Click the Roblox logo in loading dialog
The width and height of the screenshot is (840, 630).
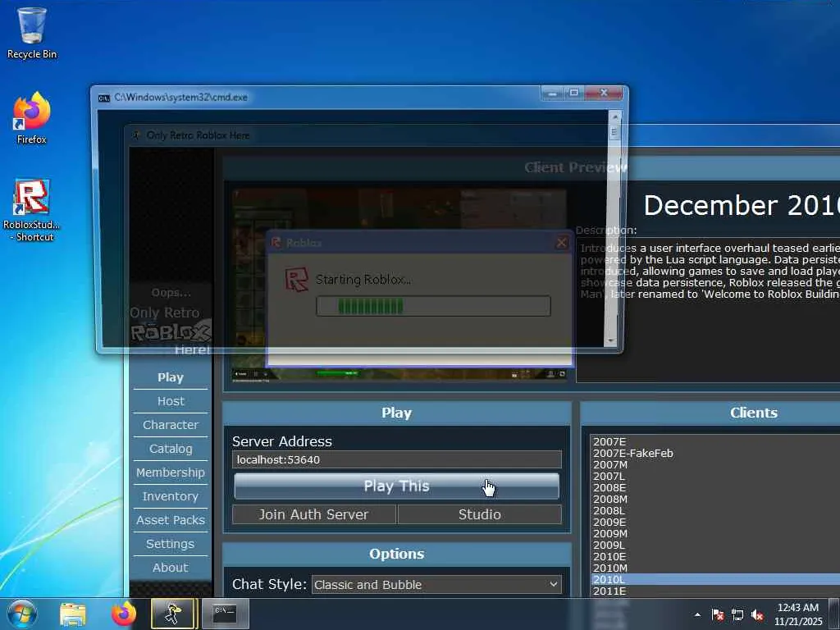coord(297,280)
